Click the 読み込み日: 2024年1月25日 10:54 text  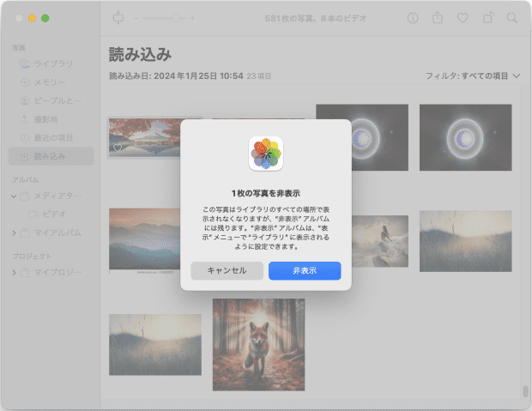click(176, 76)
